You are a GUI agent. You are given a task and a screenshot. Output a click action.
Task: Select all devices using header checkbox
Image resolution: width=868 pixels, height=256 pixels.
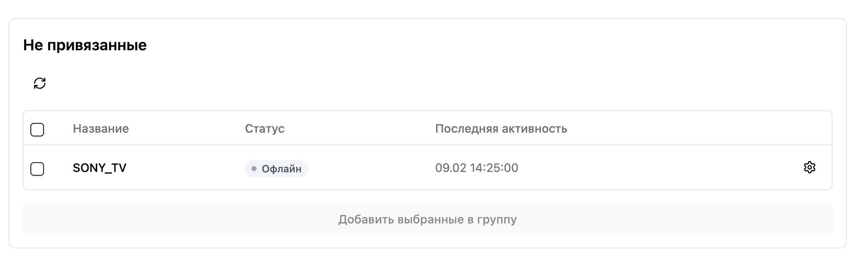[x=37, y=129]
